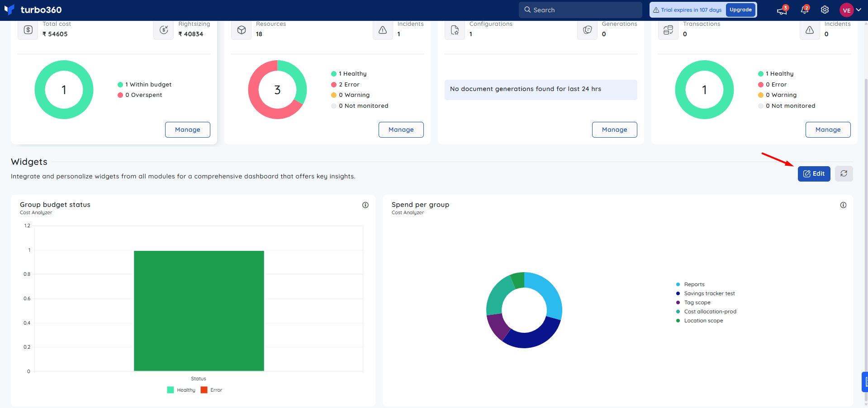The image size is (868, 408).
Task: Click Manage in the Resources card
Action: [x=401, y=130]
